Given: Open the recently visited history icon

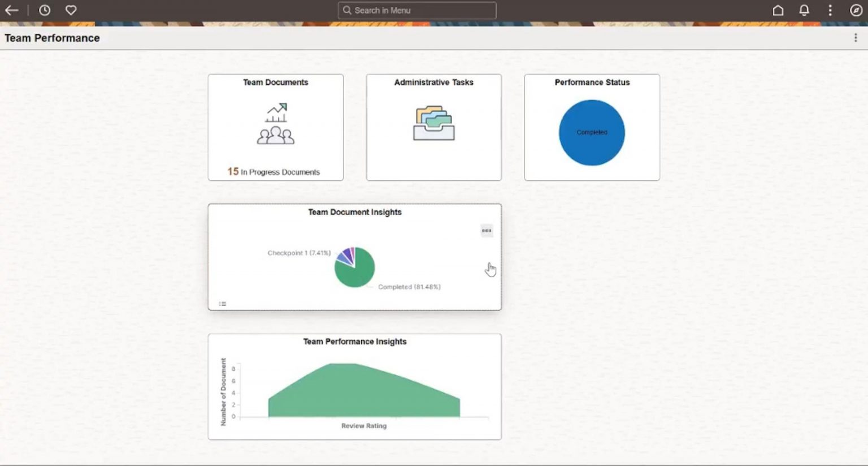Looking at the screenshot, I should (x=44, y=10).
